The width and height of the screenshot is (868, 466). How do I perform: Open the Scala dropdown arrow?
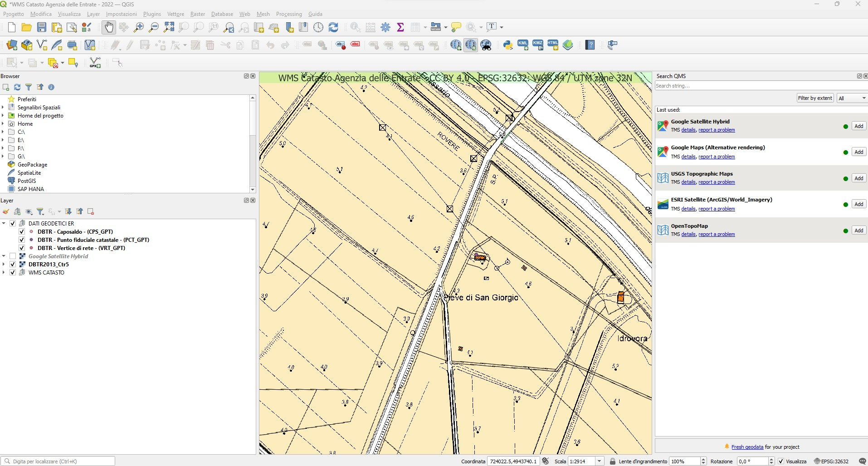tap(600, 461)
